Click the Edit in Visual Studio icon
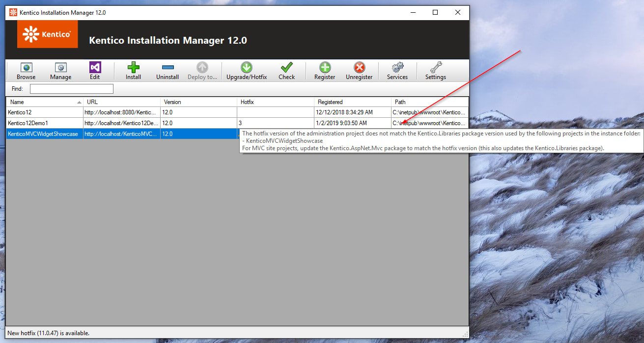 click(95, 71)
